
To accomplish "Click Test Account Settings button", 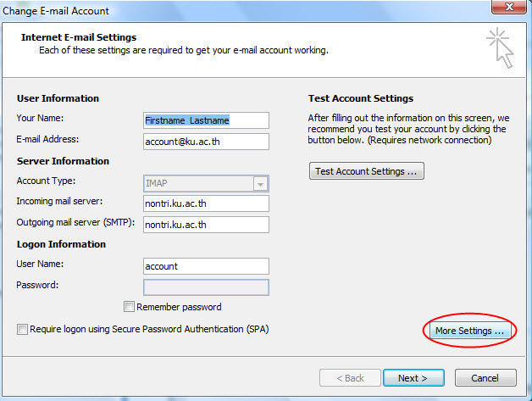I will pos(367,171).
